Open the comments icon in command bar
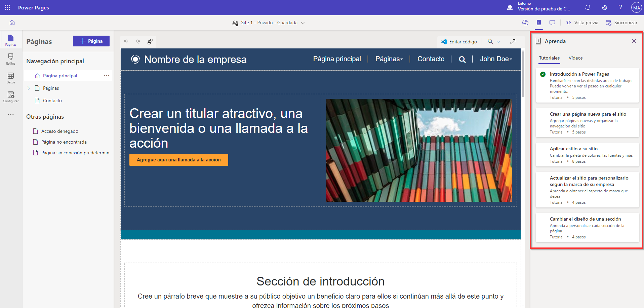Viewport: 644px width, 308px height. [552, 23]
